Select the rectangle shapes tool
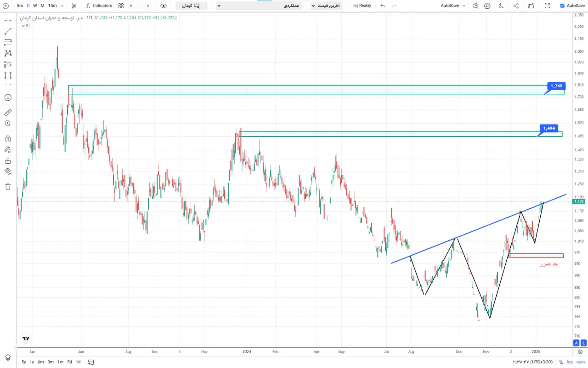 pos(8,75)
